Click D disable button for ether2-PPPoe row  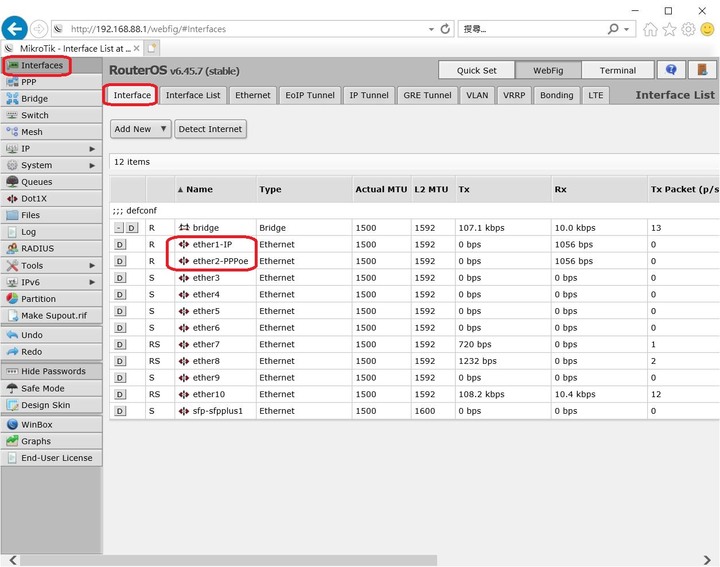(120, 261)
